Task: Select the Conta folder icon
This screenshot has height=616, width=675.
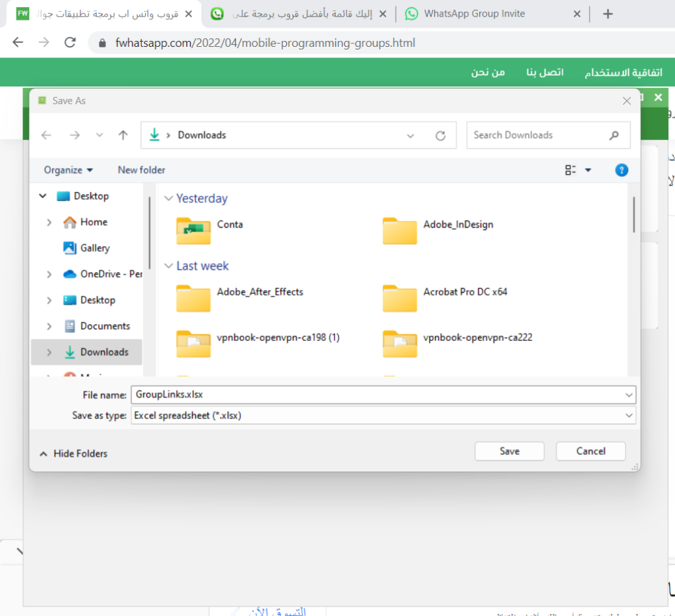Action: pyautogui.click(x=193, y=231)
